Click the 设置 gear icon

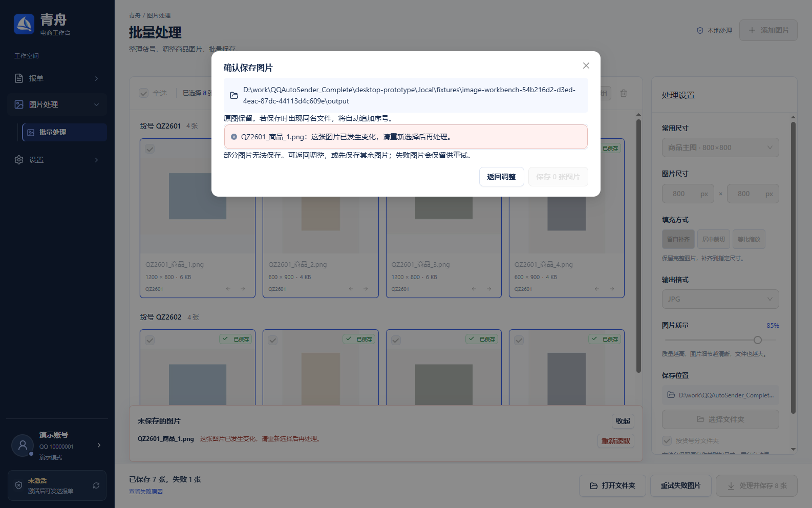pyautogui.click(x=19, y=160)
